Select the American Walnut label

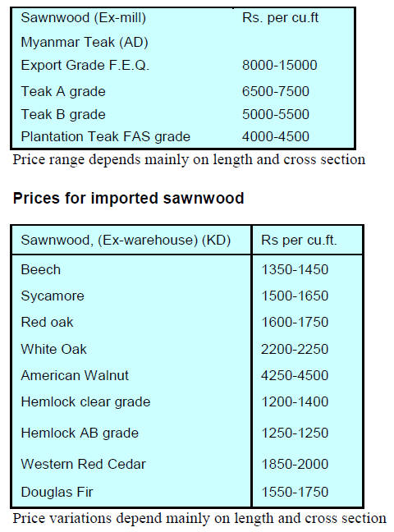pos(75,375)
